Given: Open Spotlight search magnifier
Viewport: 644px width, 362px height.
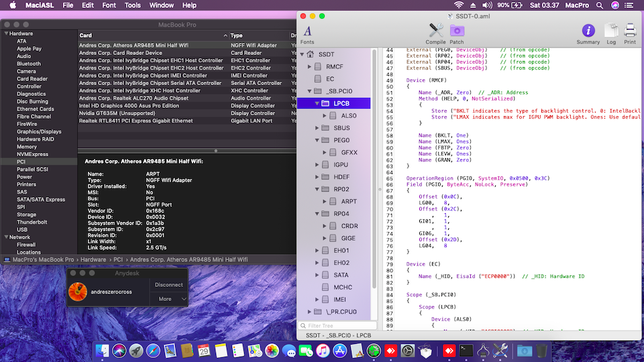Looking at the screenshot, I should click(600, 5).
